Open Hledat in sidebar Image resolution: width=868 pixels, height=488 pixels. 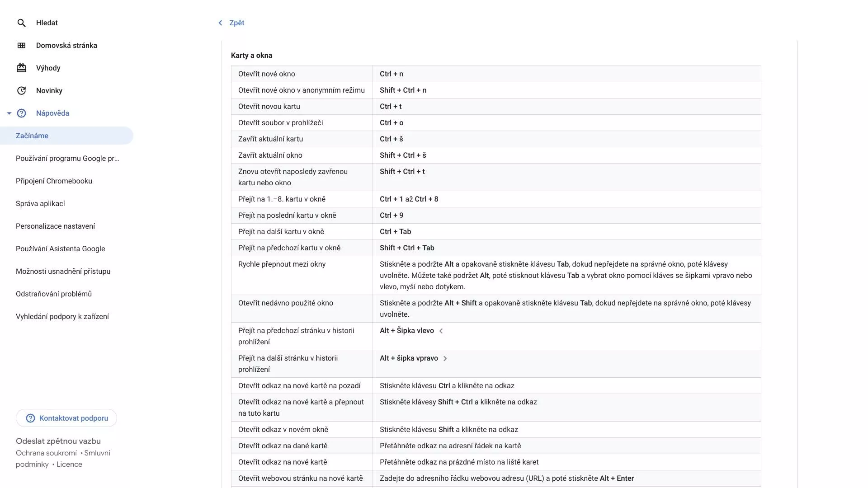[47, 23]
